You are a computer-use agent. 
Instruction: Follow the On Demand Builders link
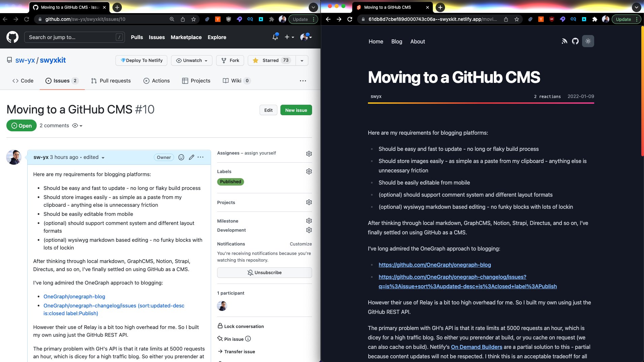[476, 347]
